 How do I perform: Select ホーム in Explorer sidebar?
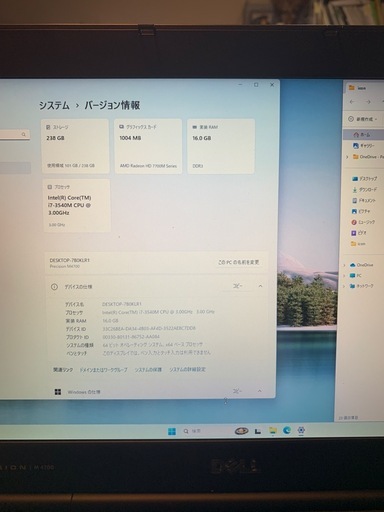pos(364,135)
